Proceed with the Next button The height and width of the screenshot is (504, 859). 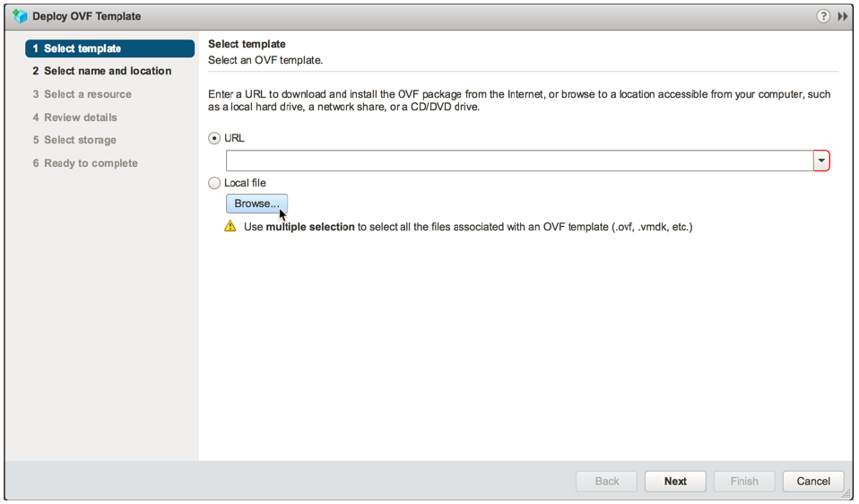[675, 481]
